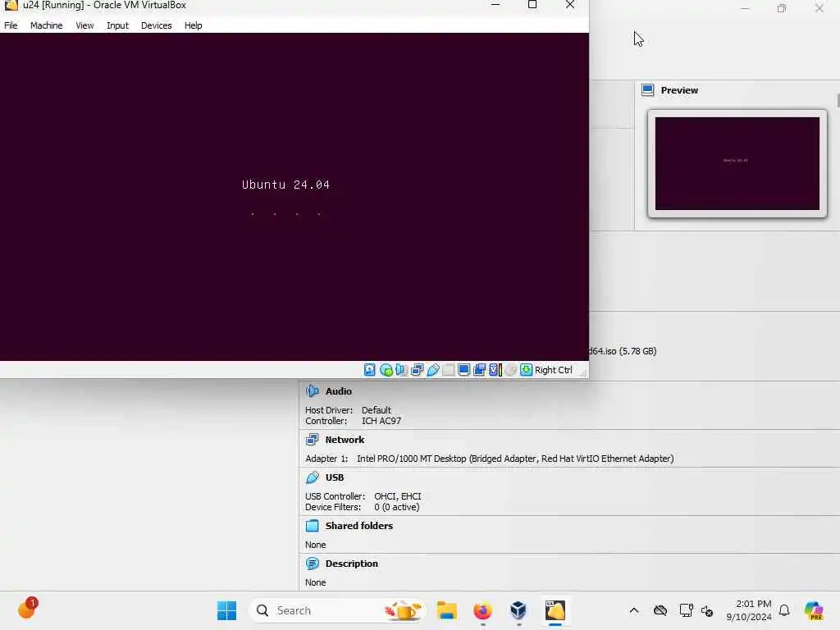This screenshot has height=630, width=840.
Task: Click the display monitor indicator in VM status bar
Action: click(464, 370)
